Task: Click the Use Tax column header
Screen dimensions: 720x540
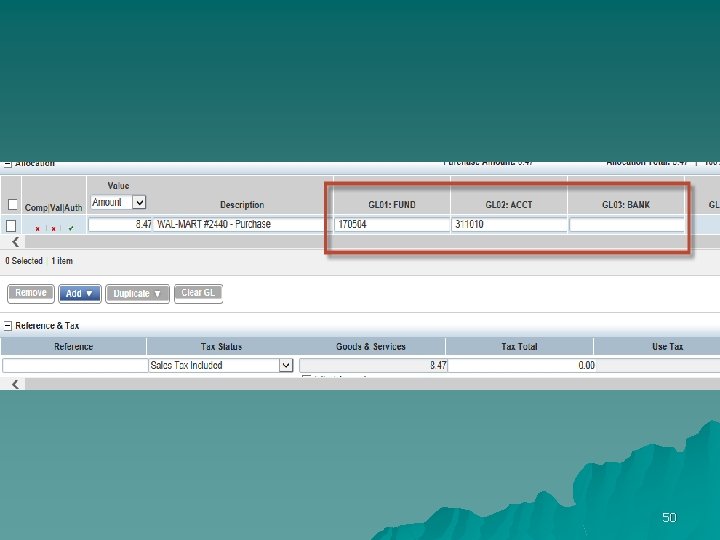Action: (668, 347)
